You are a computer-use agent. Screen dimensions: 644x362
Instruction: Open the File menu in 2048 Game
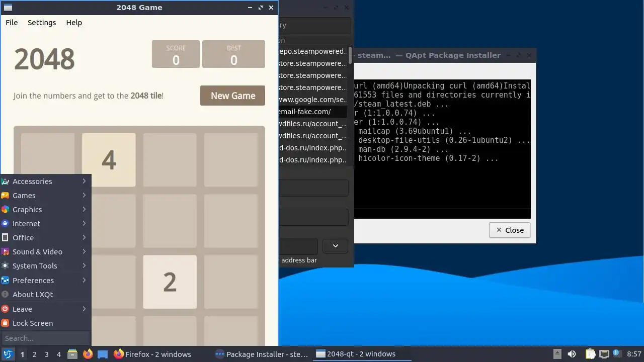12,23
